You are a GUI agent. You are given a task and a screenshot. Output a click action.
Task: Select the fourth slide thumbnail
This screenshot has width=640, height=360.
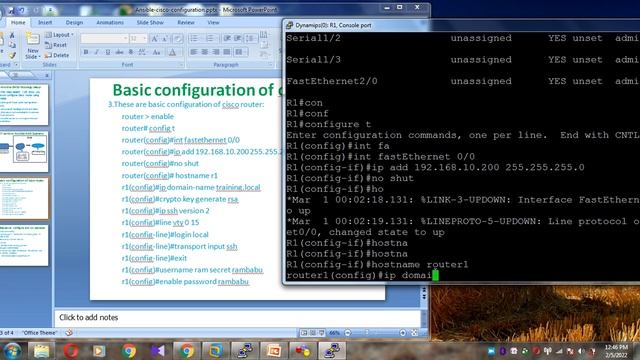coord(24,245)
